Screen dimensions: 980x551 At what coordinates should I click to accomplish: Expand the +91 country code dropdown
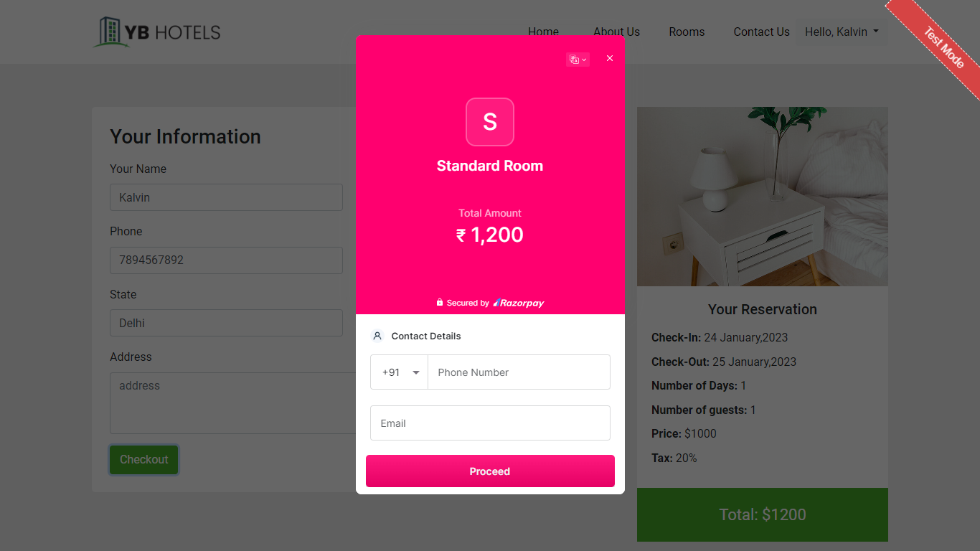[x=400, y=372]
